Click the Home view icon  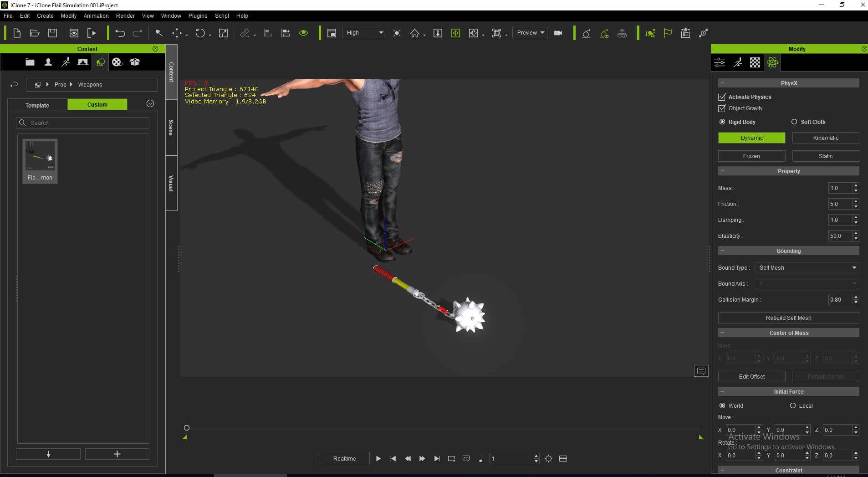click(x=414, y=33)
